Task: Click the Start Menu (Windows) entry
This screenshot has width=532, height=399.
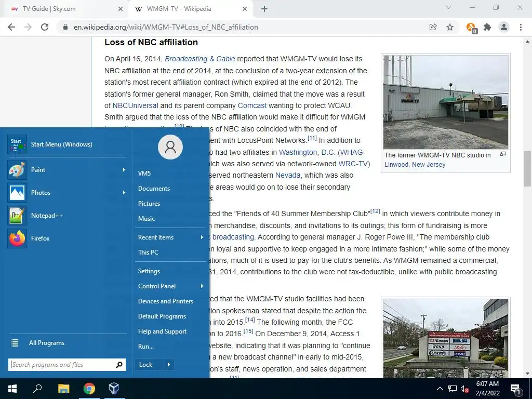Action: tap(67, 144)
